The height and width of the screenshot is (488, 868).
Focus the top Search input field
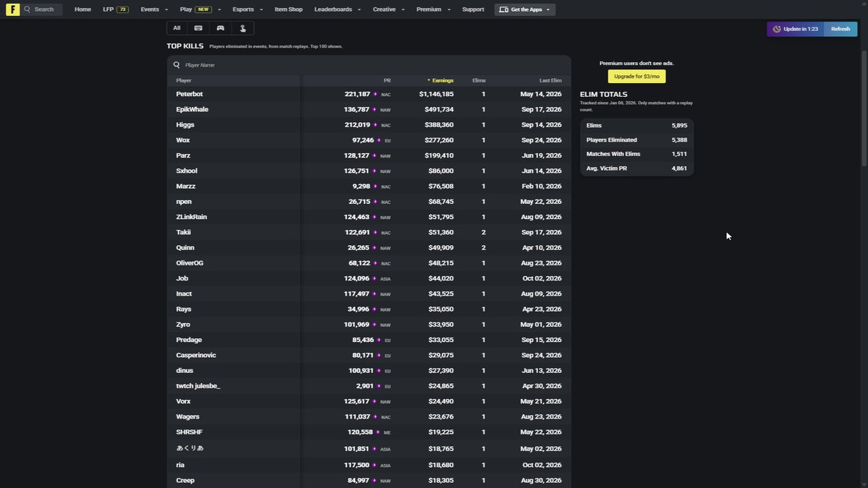41,9
